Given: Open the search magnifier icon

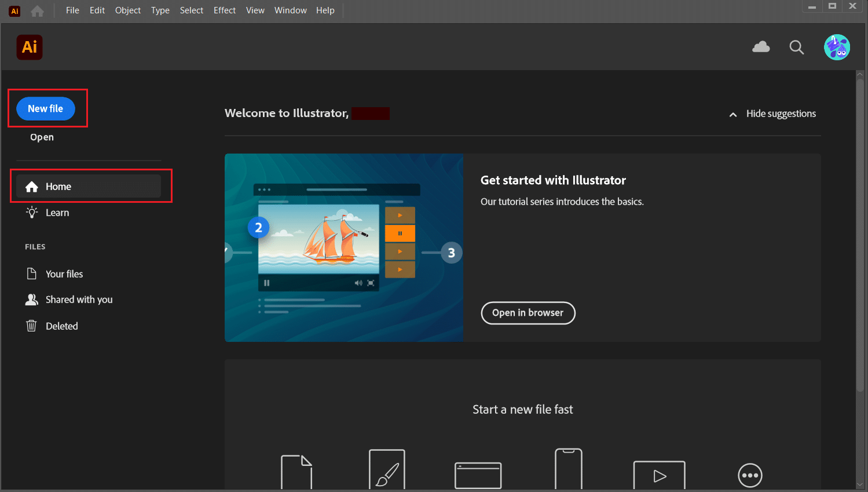Looking at the screenshot, I should pyautogui.click(x=797, y=48).
